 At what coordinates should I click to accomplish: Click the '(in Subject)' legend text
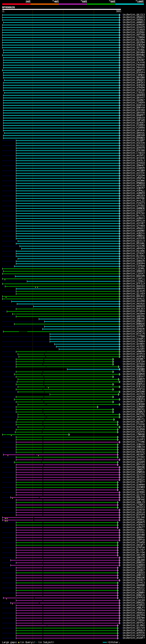click(46, 642)
